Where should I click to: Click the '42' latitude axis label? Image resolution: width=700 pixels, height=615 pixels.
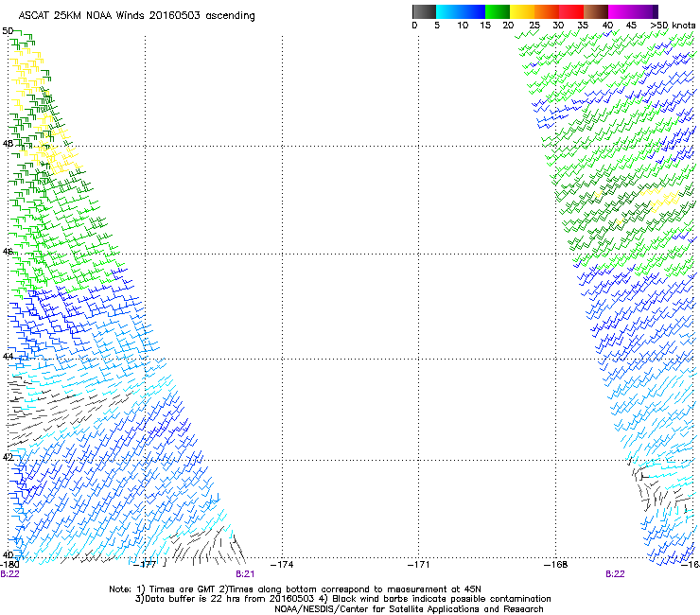[8, 457]
